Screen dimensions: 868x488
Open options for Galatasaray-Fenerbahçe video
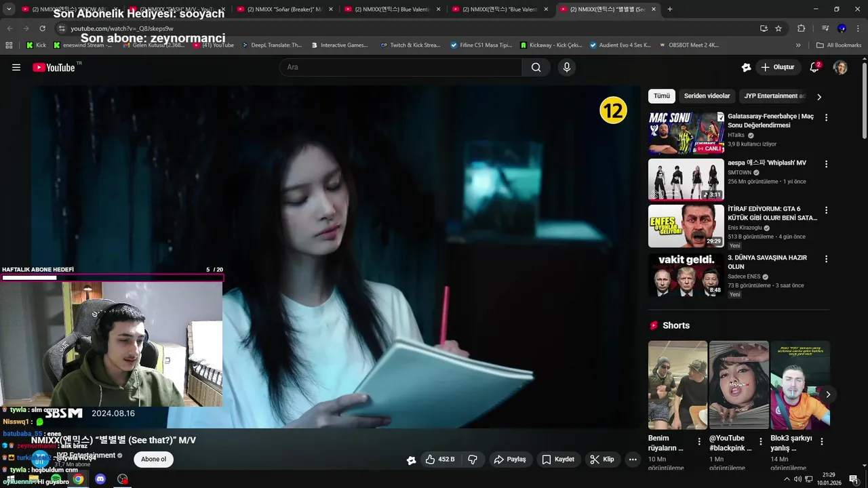826,117
